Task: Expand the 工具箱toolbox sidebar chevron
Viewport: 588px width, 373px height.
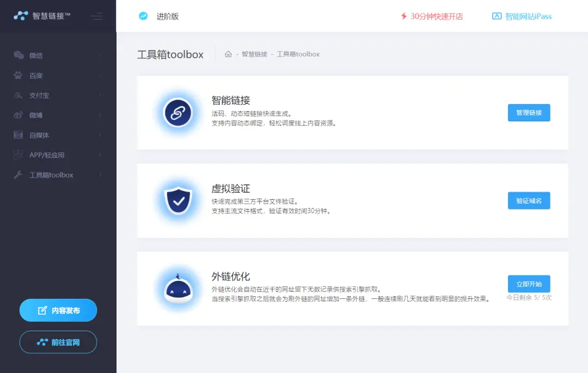Action: tap(101, 175)
